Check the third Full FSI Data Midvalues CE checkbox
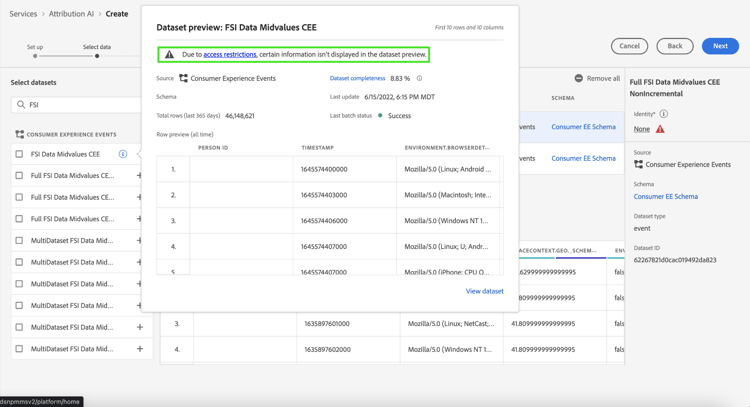This screenshot has width=750, height=407. [x=19, y=219]
